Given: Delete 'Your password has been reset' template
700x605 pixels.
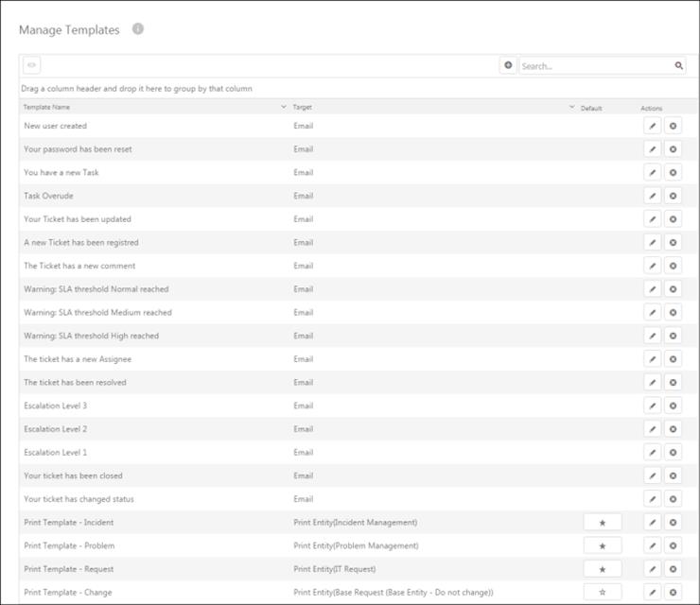Looking at the screenshot, I should click(x=673, y=149).
